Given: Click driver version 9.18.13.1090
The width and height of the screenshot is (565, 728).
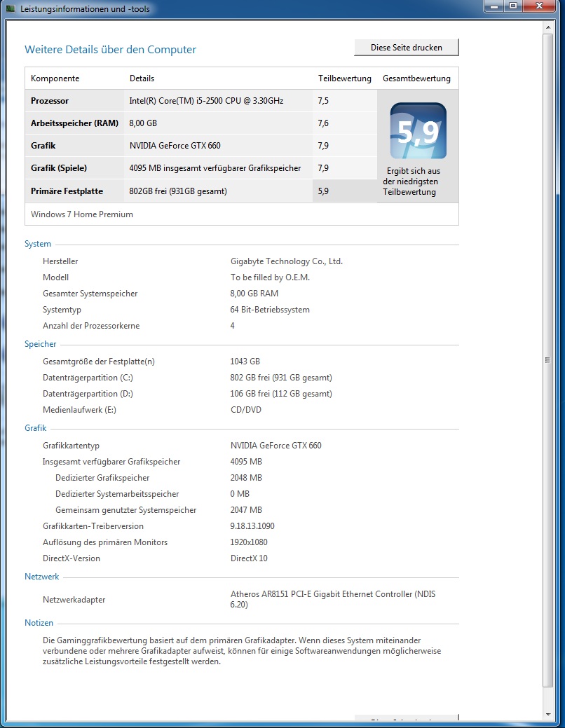Looking at the screenshot, I should pyautogui.click(x=252, y=526).
